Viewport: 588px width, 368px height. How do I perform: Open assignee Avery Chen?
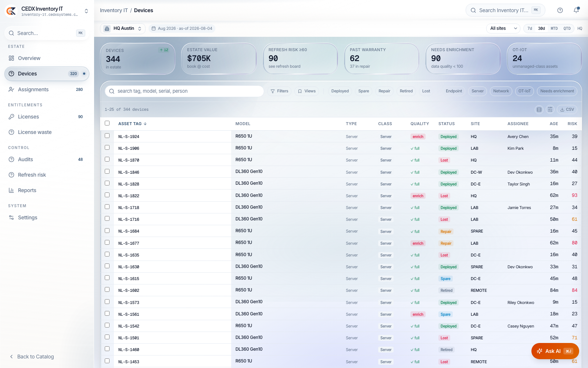[518, 137]
